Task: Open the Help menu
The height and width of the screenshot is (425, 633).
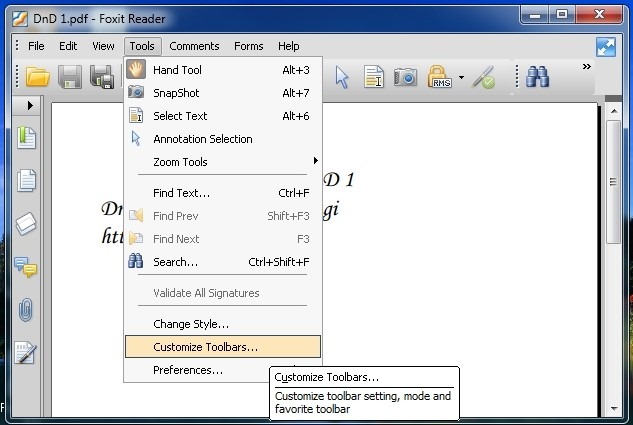Action: (x=289, y=46)
